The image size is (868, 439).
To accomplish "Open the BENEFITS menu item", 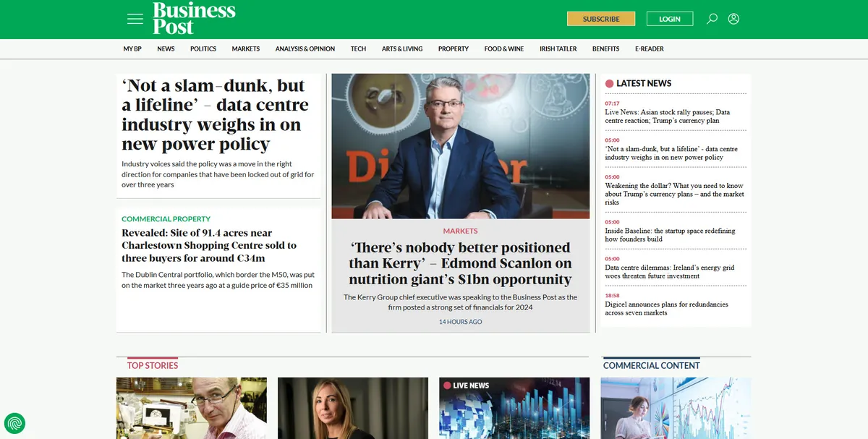I will point(605,48).
